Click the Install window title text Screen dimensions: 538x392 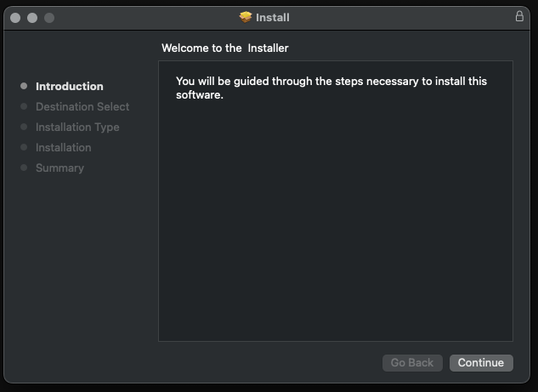pyautogui.click(x=273, y=17)
